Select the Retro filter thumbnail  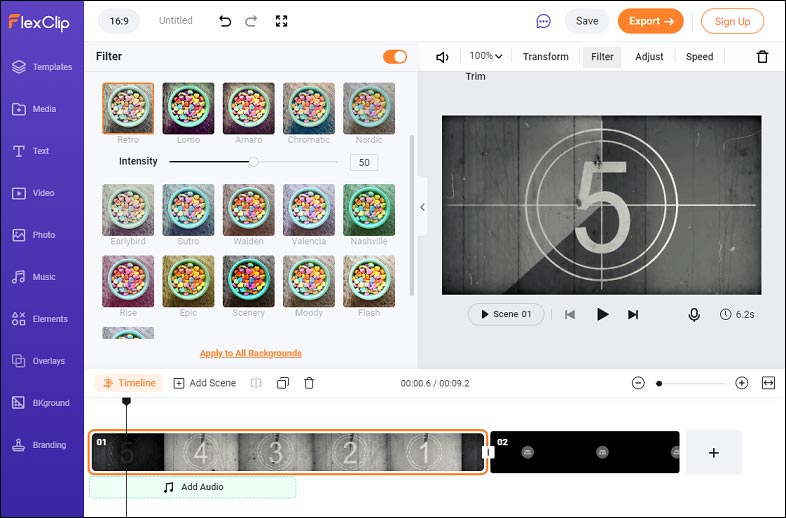click(128, 108)
